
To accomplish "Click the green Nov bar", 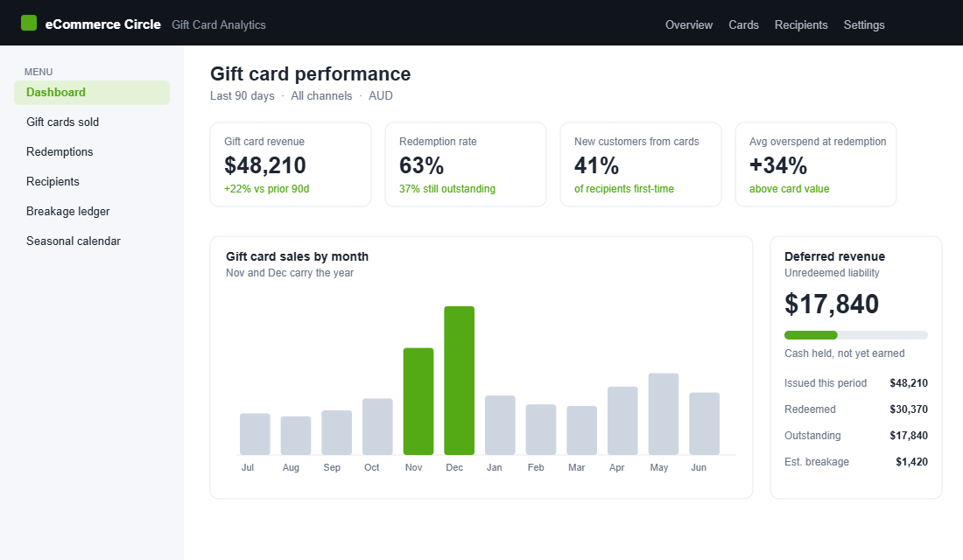I will 418,402.
